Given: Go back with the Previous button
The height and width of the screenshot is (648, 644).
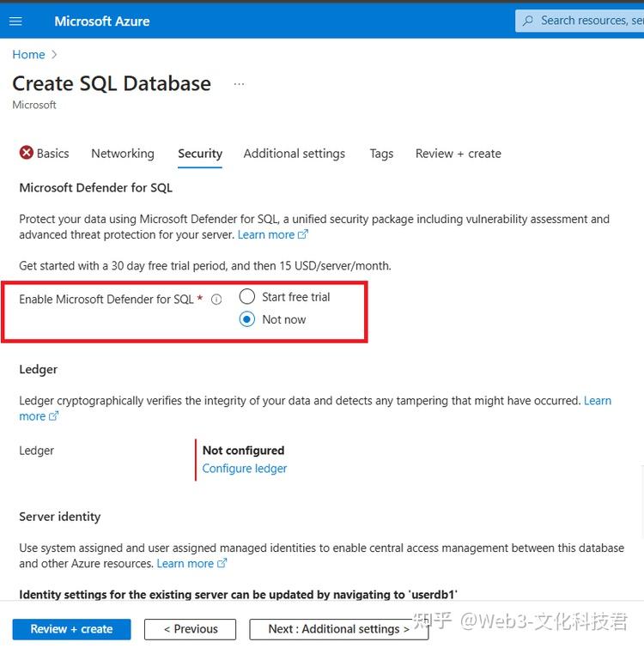Looking at the screenshot, I should [x=190, y=629].
